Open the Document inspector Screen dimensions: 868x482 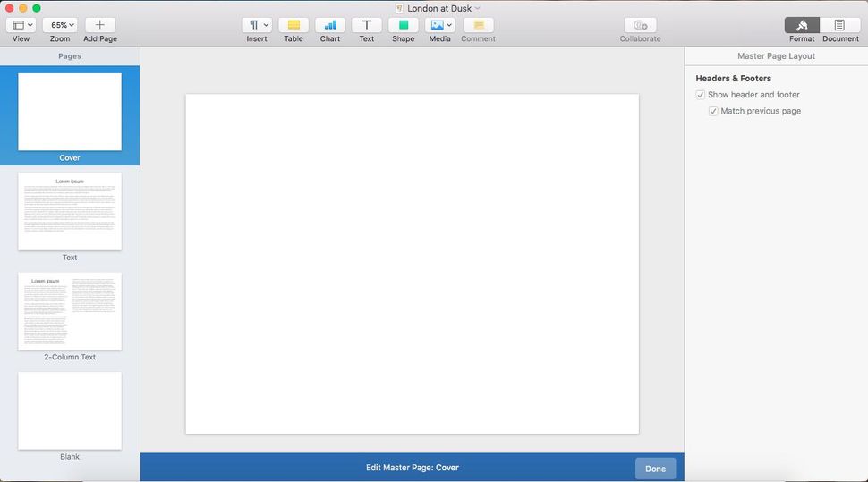point(839,25)
